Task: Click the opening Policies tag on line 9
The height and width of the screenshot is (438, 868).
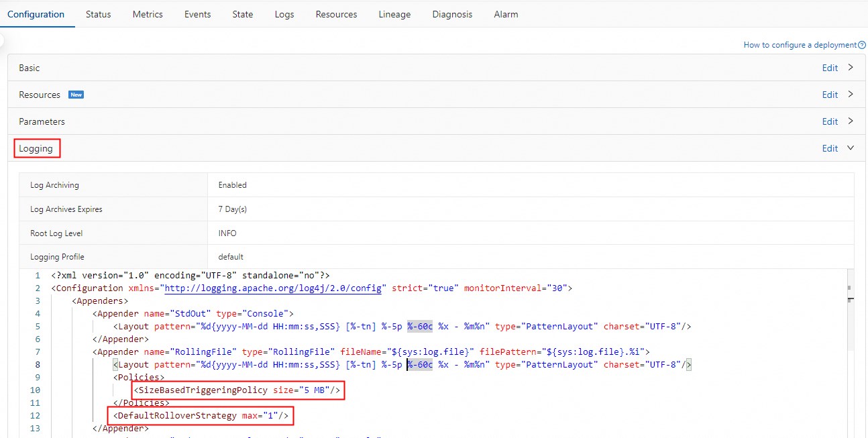Action: click(139, 377)
